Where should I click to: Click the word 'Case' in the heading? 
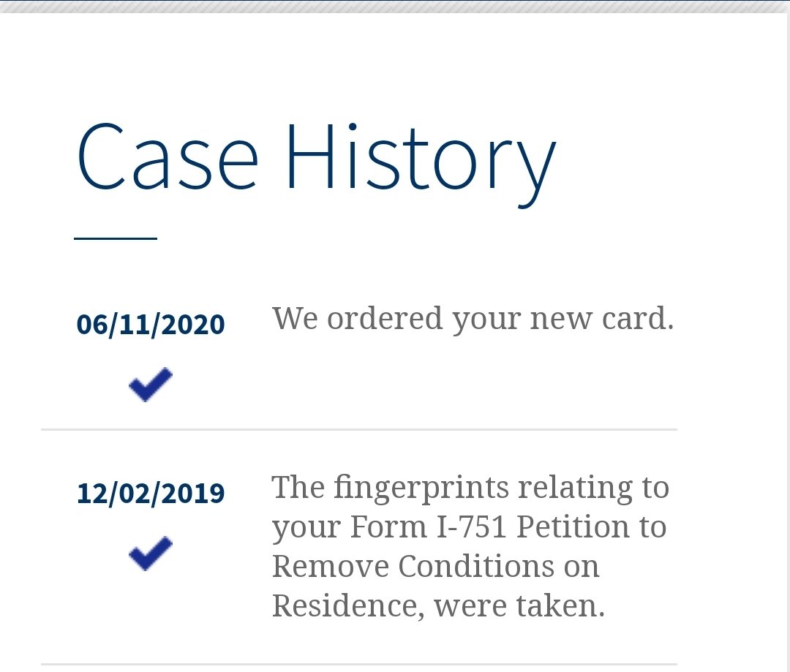(x=168, y=156)
